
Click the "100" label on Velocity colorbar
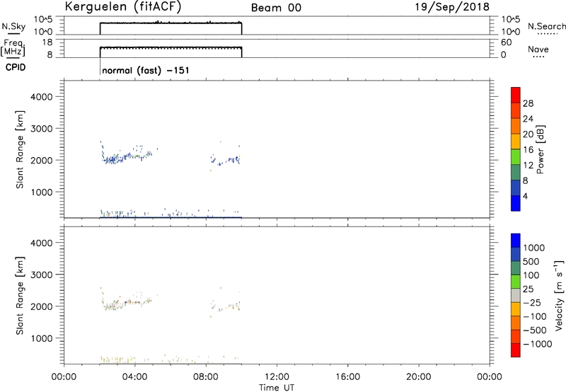531,275
